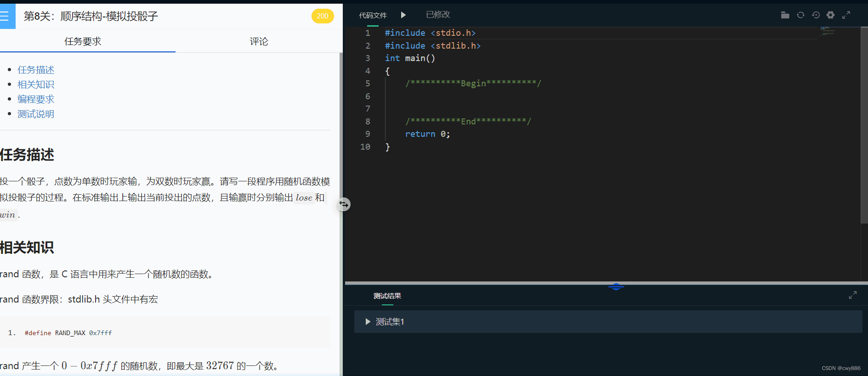The image size is (868, 376).
Task: Click the int main() line
Action: pos(410,58)
